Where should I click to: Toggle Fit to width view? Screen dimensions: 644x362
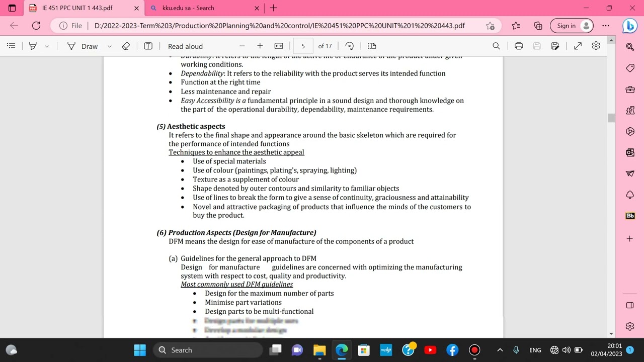[279, 46]
